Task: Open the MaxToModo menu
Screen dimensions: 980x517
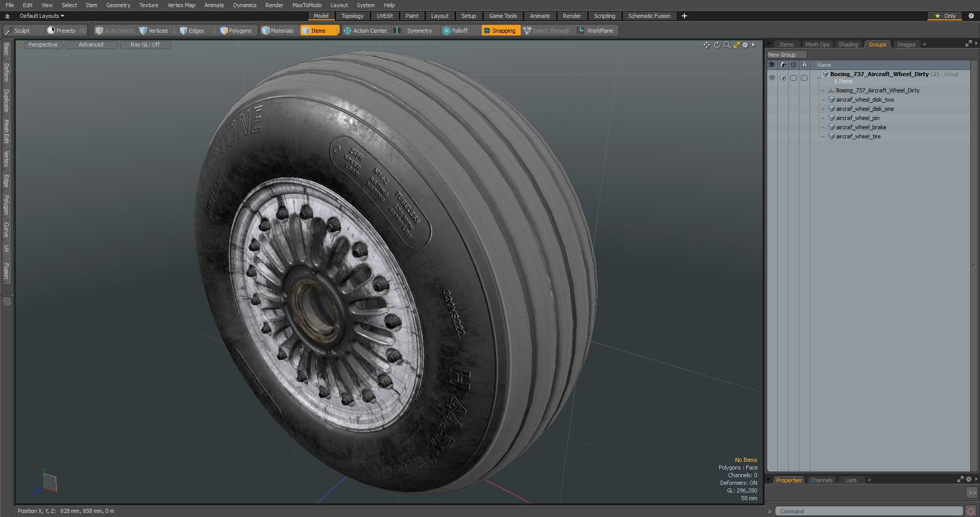Action: pos(307,5)
